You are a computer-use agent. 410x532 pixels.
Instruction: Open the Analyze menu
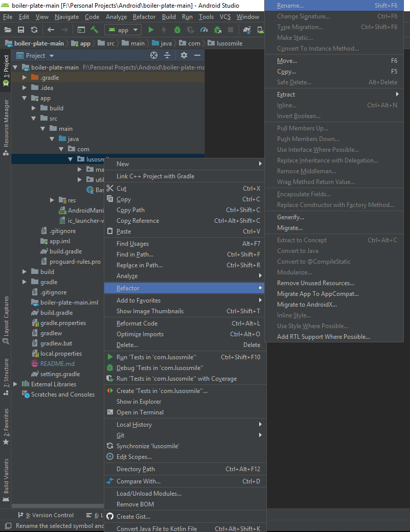point(116,17)
